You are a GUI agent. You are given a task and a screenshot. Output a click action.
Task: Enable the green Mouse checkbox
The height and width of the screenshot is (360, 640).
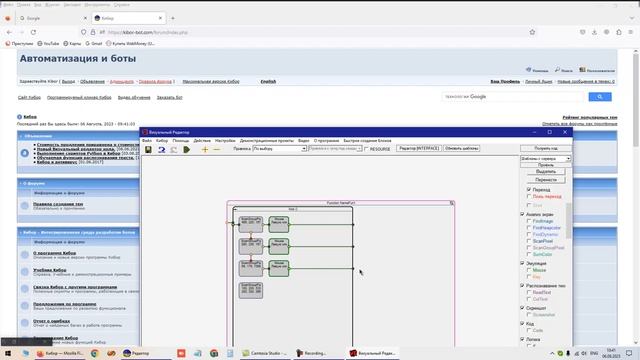(x=529, y=270)
